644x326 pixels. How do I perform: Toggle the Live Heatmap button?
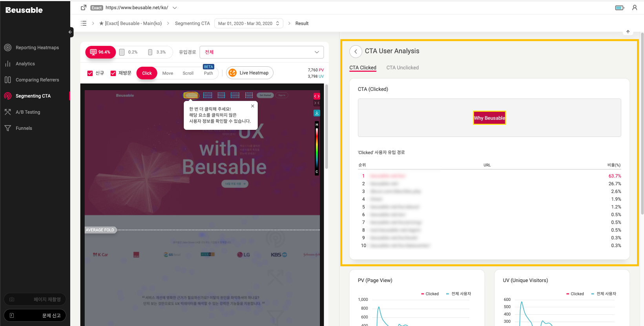(x=250, y=73)
